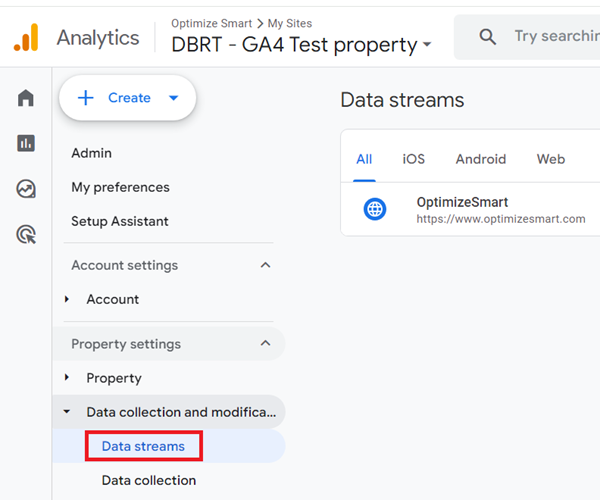Click the Google Analytics logo
This screenshot has height=500, width=600.
point(26,37)
